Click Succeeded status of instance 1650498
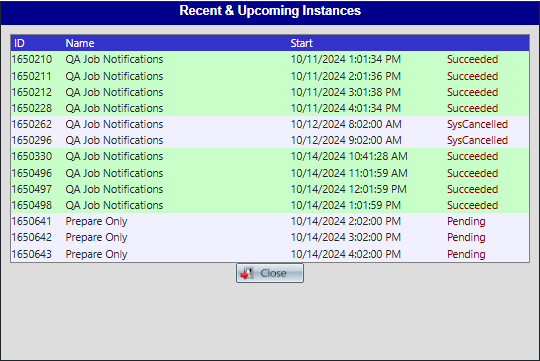540x361 pixels. (472, 205)
